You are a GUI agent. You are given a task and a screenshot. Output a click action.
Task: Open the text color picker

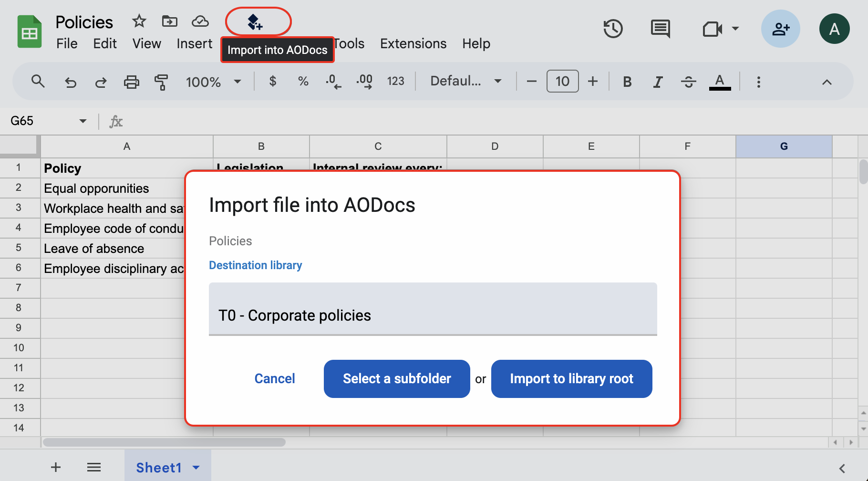[x=720, y=82]
